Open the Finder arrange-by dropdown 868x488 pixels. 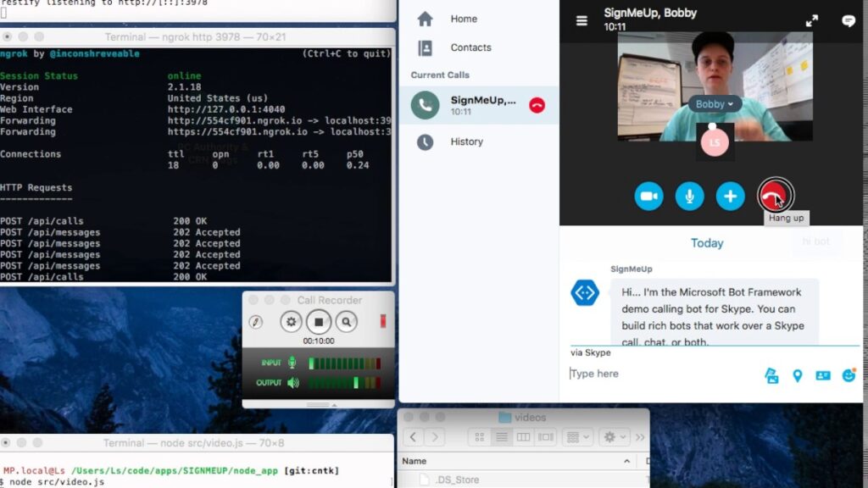[578, 437]
